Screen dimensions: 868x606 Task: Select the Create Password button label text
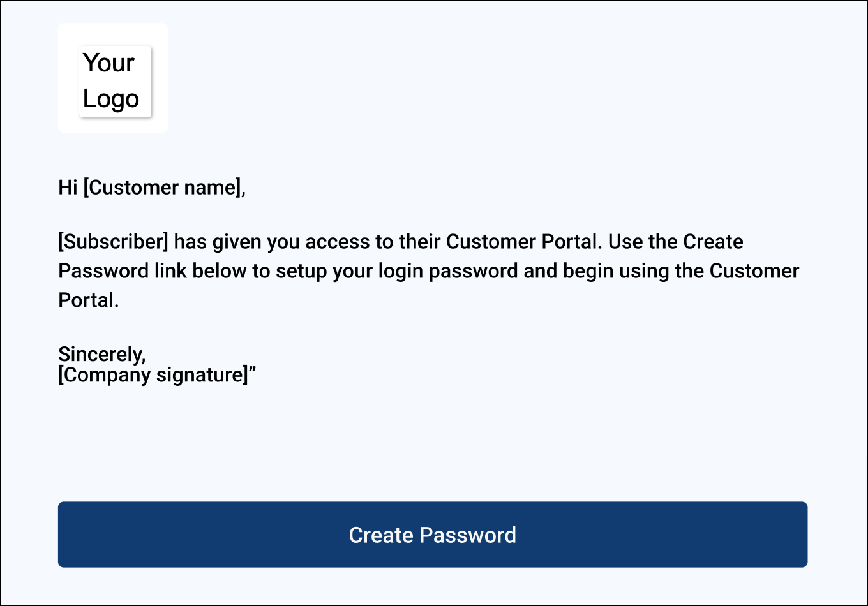pyautogui.click(x=433, y=535)
